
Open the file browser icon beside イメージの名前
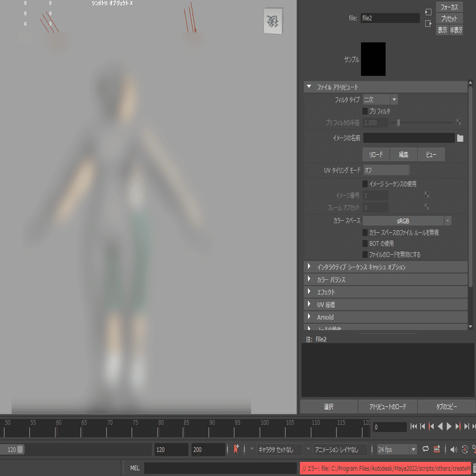tap(460, 138)
